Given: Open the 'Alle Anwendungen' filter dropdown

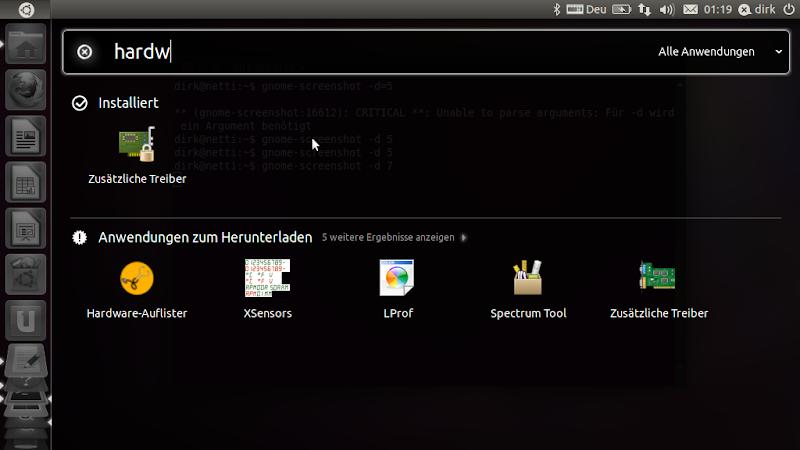Looking at the screenshot, I should pos(720,52).
